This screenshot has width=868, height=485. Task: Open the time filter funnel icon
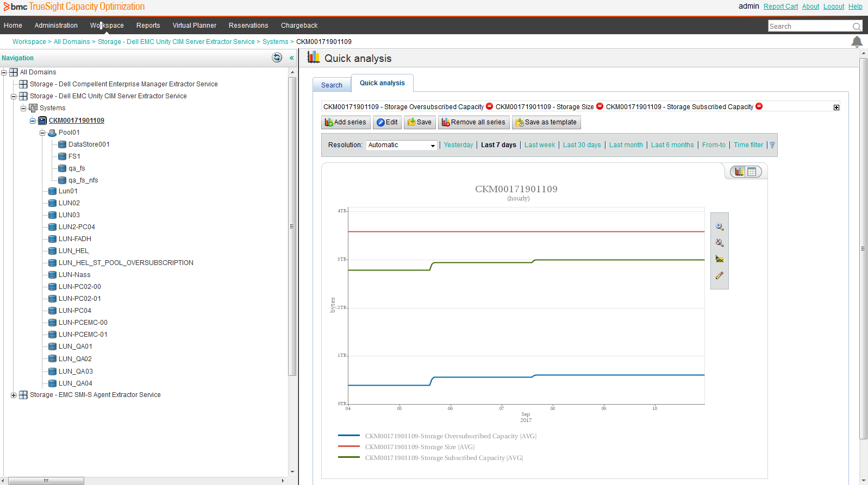point(772,145)
